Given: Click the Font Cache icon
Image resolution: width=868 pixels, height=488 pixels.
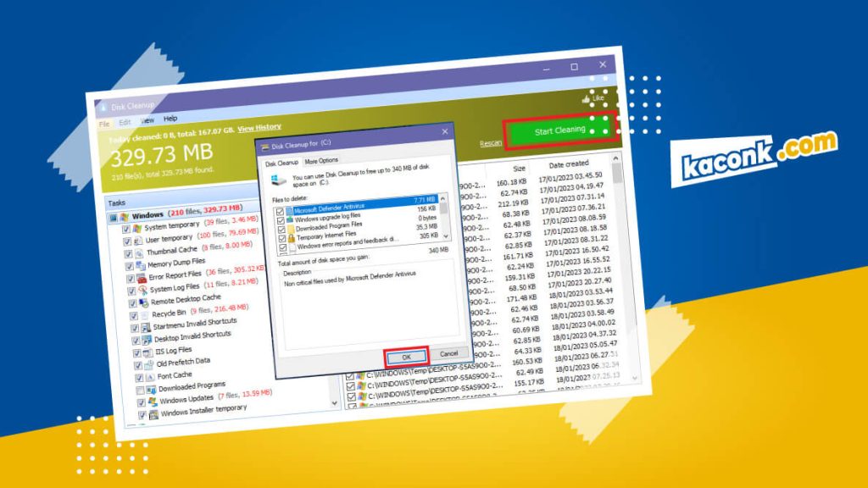Looking at the screenshot, I should [x=150, y=377].
